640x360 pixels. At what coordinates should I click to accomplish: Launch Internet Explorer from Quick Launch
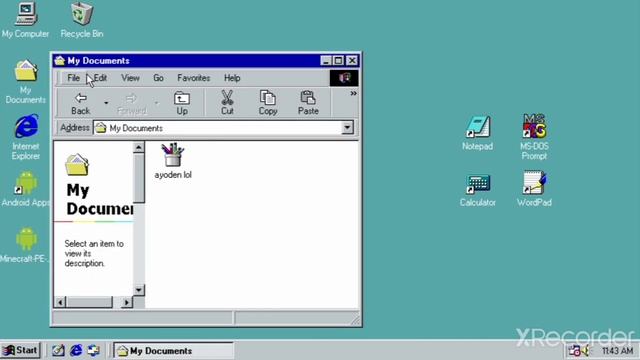pyautogui.click(x=76, y=350)
